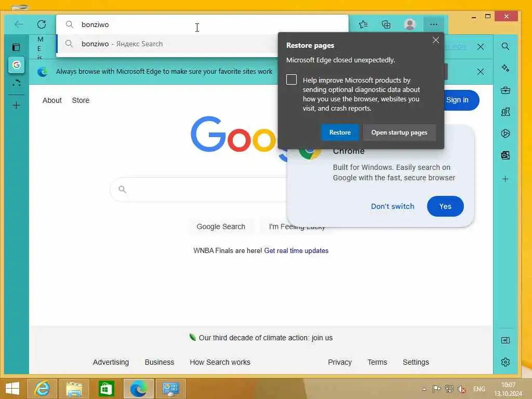Open the Google Settings footer menu
This screenshot has width=532, height=399.
(416, 362)
